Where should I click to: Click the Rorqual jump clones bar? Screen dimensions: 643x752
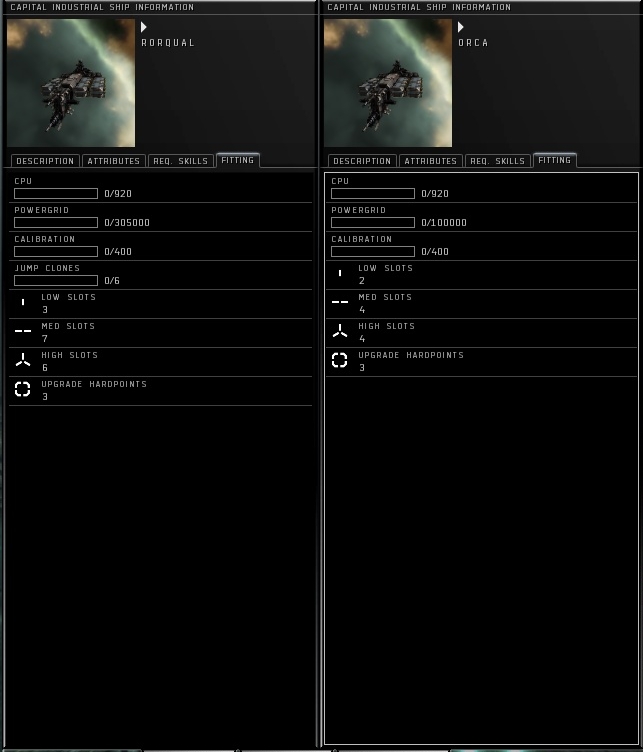56,281
